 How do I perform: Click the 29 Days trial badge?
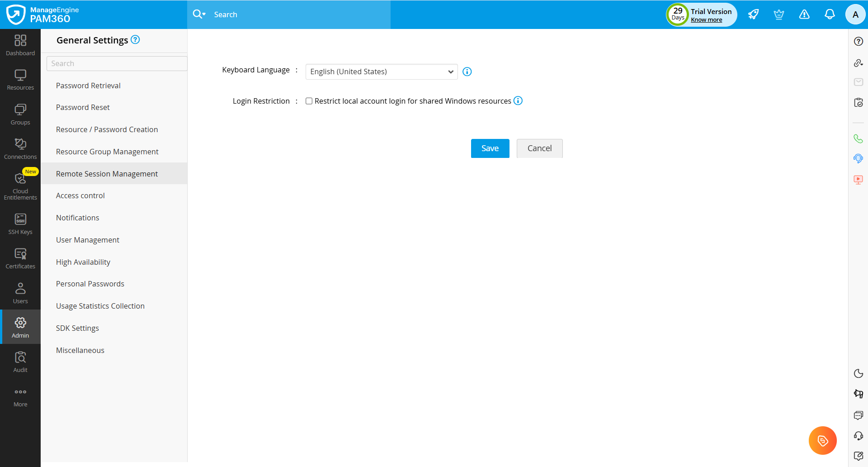click(678, 14)
